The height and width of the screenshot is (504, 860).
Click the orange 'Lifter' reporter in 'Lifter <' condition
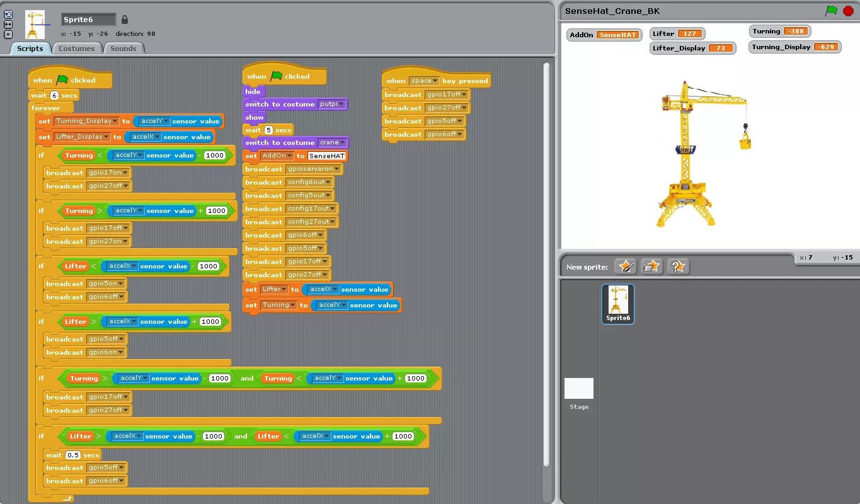click(x=76, y=266)
